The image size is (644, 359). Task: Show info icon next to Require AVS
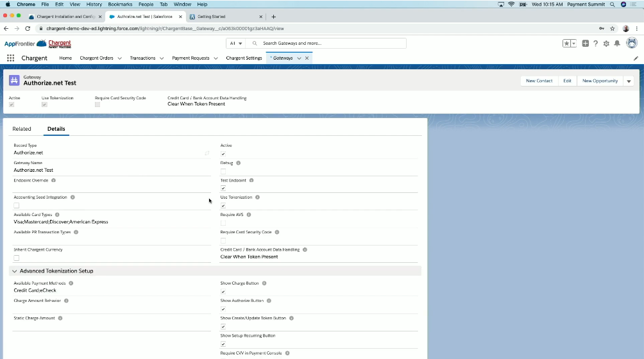(249, 215)
